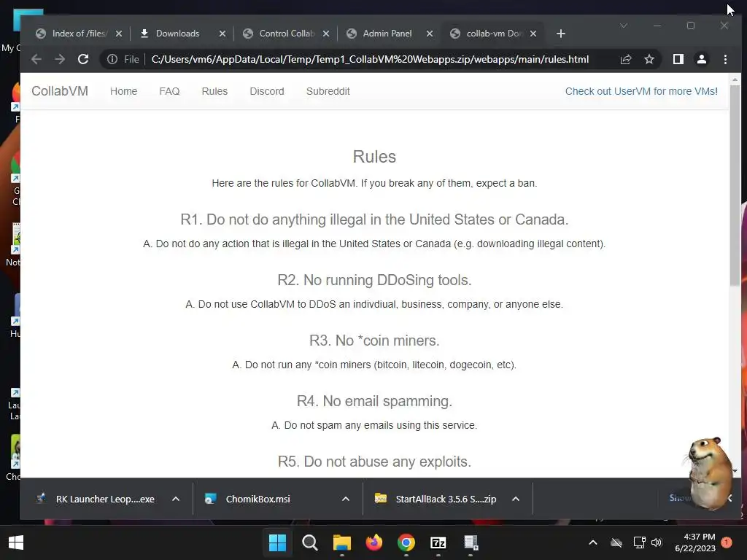Expand options for ChomikBox.msi download
The width and height of the screenshot is (747, 560).
(345, 499)
